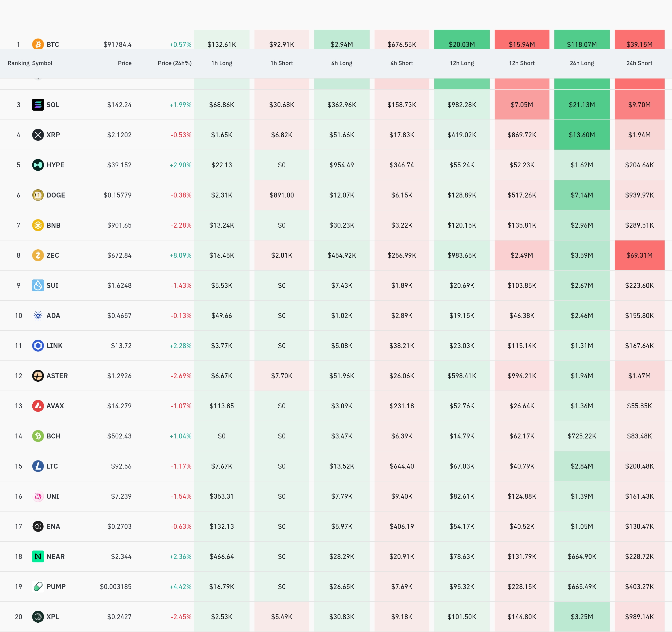Open the XPL symbol link

(52, 616)
